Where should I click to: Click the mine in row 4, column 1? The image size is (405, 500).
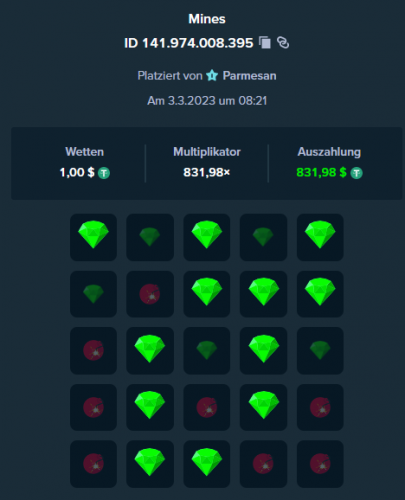[93, 407]
